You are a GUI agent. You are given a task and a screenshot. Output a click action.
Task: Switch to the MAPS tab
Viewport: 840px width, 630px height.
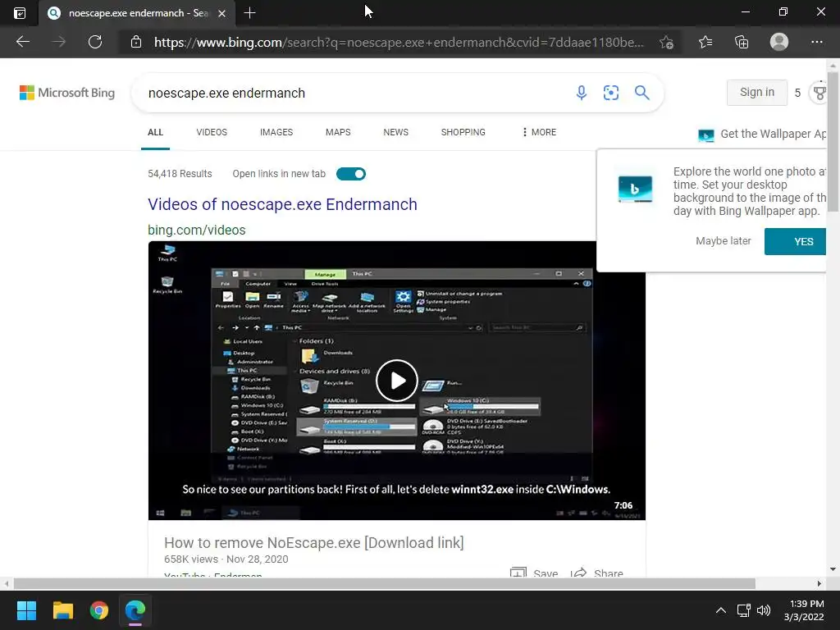pyautogui.click(x=338, y=132)
